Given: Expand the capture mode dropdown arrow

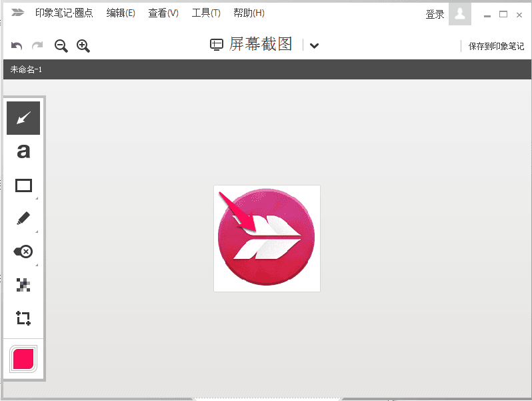Looking at the screenshot, I should (315, 45).
